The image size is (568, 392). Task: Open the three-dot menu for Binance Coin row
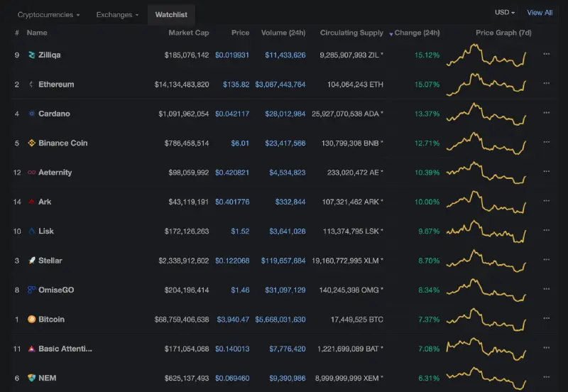pos(546,142)
